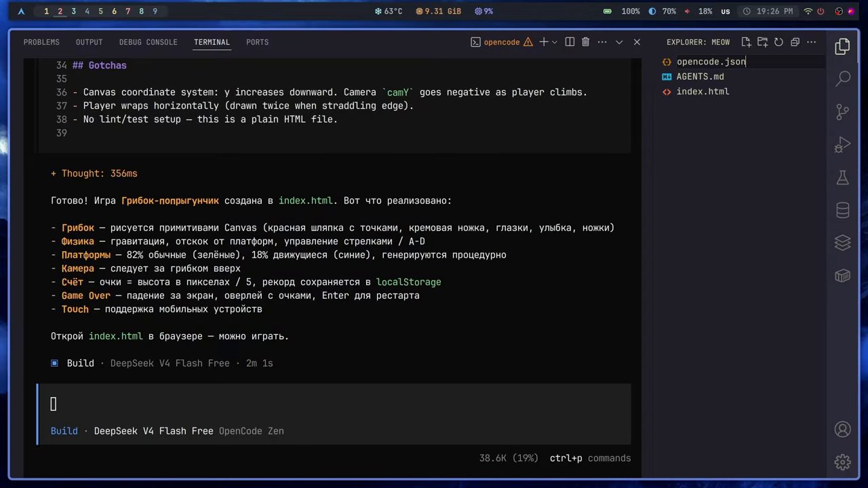The image size is (868, 488).
Task: Open launch profile dropdown next to plus
Action: [x=555, y=42]
